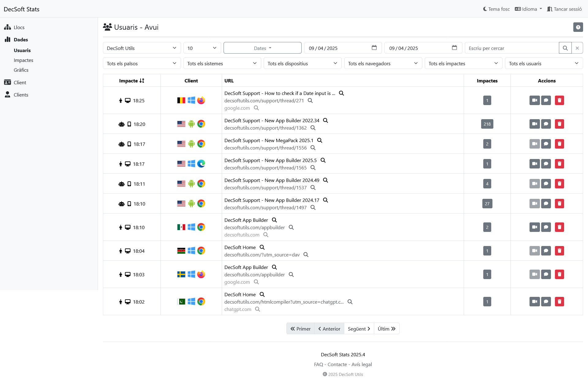Image resolution: width=588 pixels, height=386 pixels.
Task: Select Usuaris in the sidebar menu
Action: coord(22,50)
